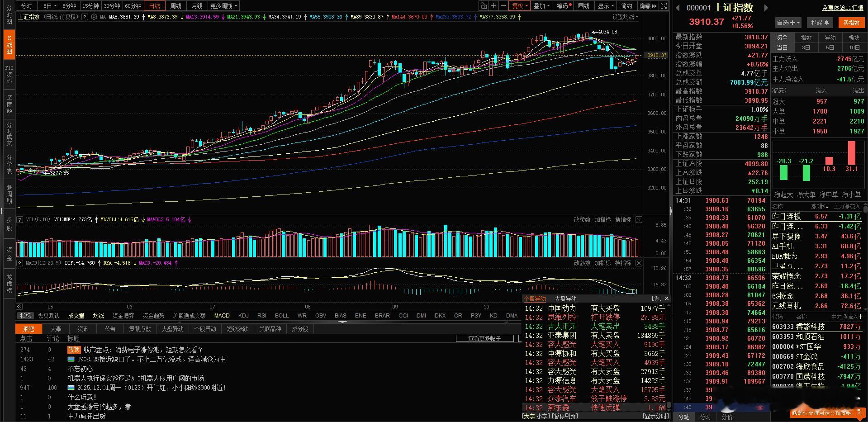Zoom out the chart with the minus icon

point(503,6)
